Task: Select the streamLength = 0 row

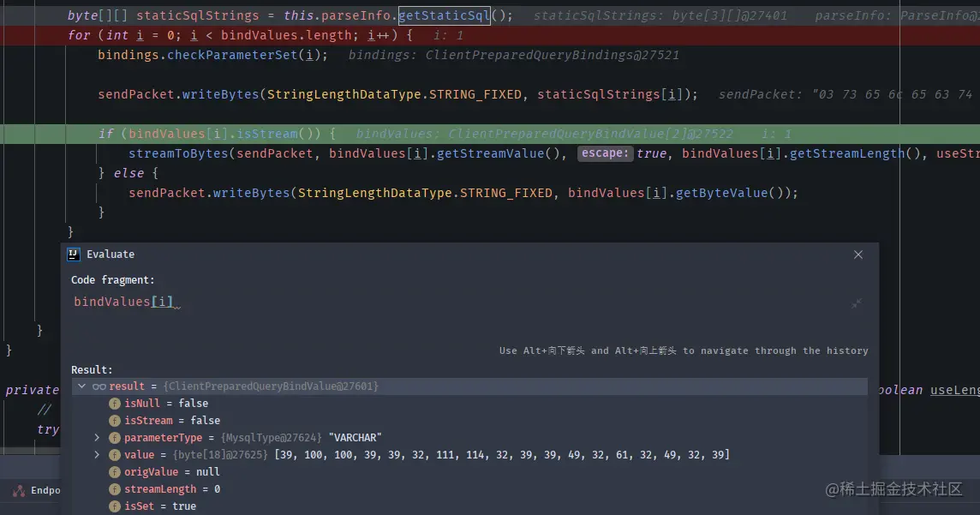Action: tap(469, 489)
